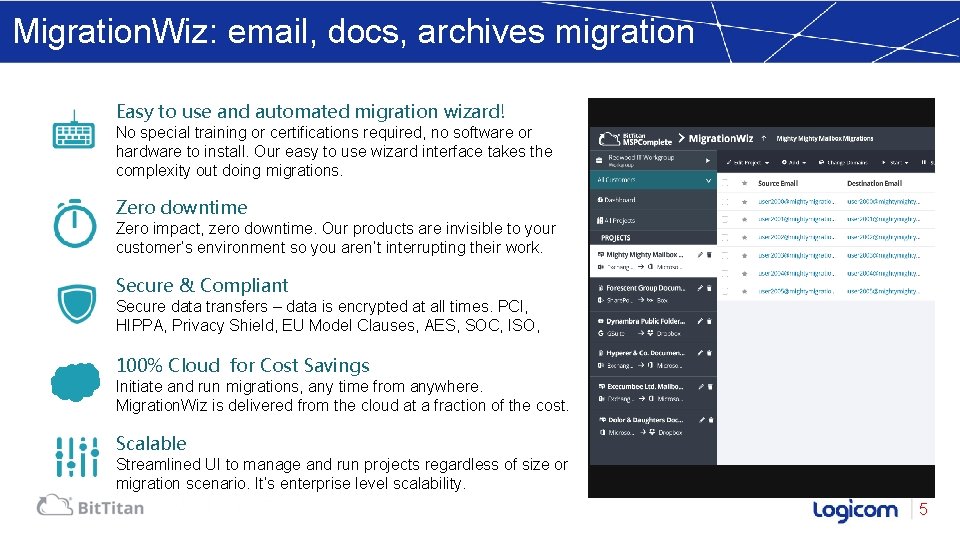This screenshot has width=960, height=540.
Task: Click the cloud icon beside 100% Cloud
Action: (75, 381)
